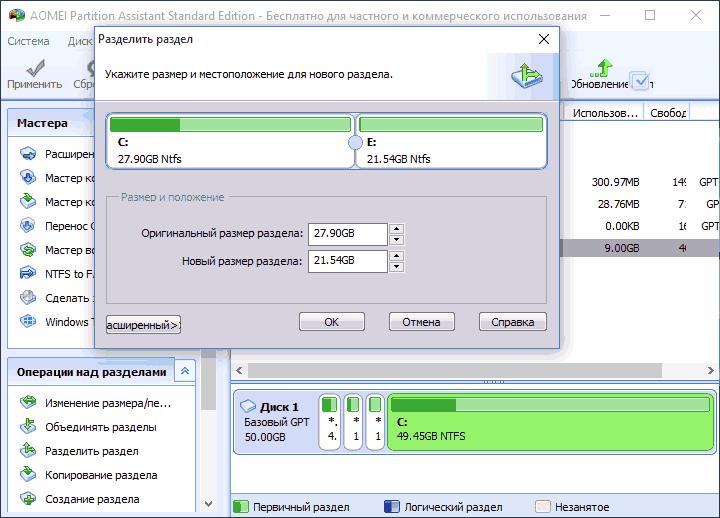Open the Расширение wizard icon in Мастера
Viewport: 720px width, 518px height.
tap(28, 154)
